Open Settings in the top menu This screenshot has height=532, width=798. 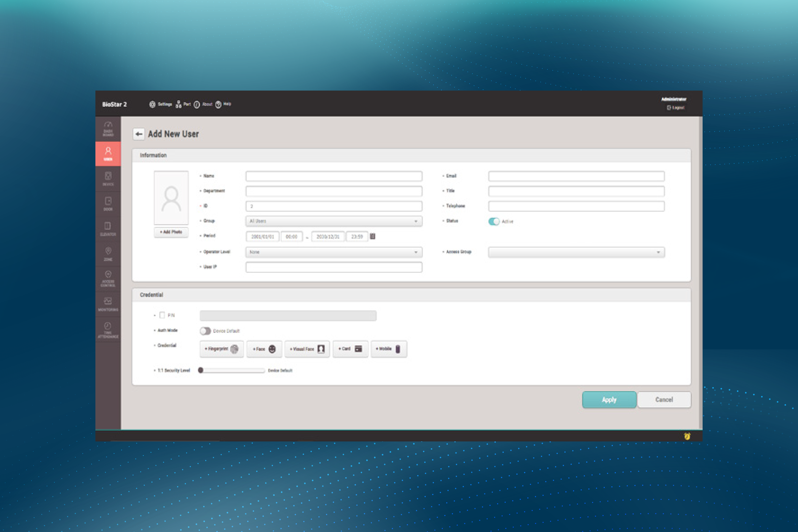tap(161, 104)
